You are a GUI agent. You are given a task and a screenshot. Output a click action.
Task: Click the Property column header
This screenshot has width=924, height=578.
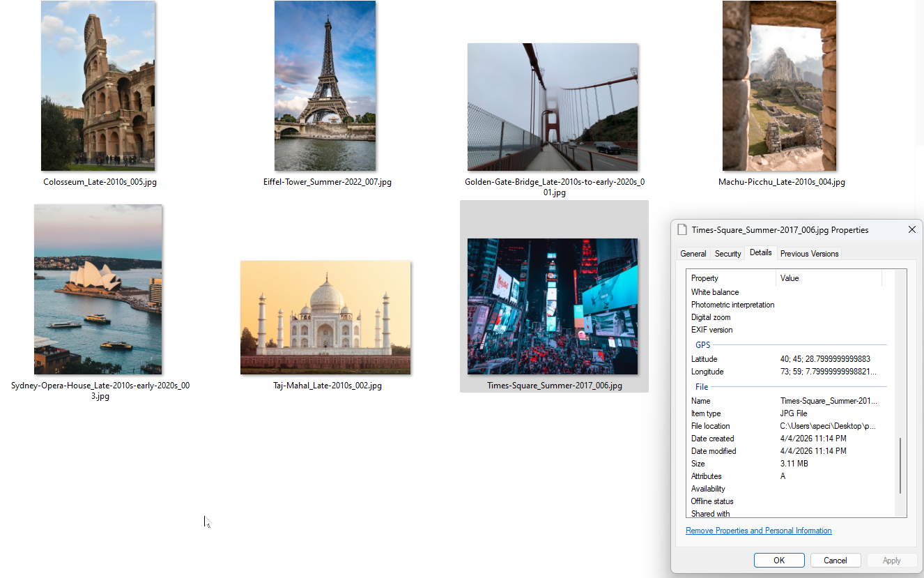[x=730, y=278]
